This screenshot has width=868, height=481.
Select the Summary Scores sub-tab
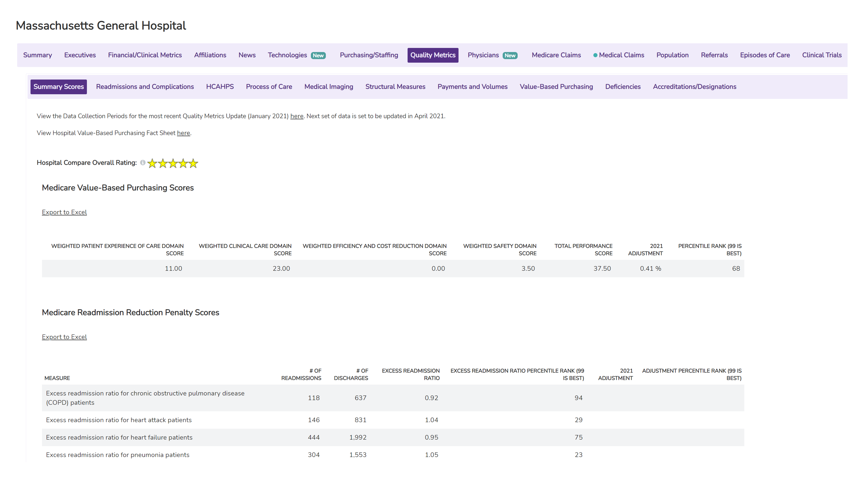point(59,87)
